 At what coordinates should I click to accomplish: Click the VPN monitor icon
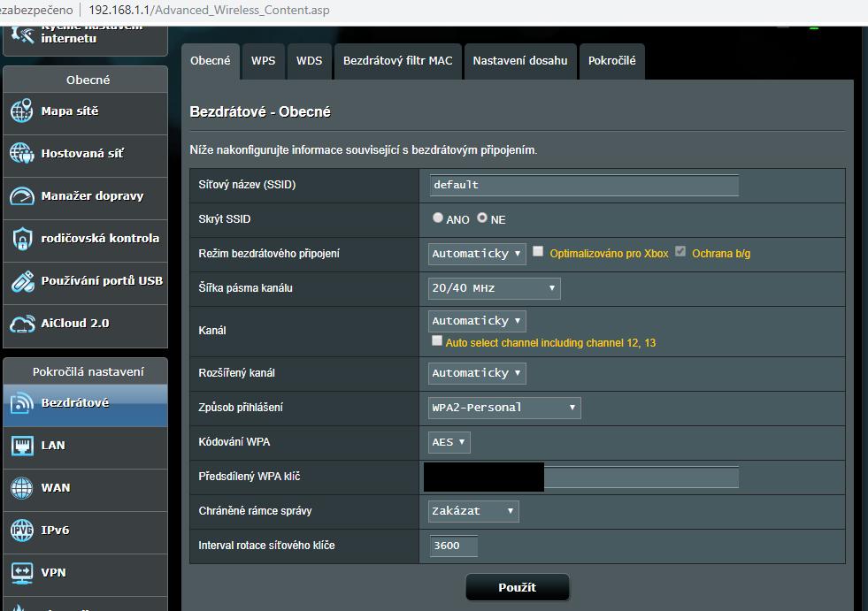(21, 573)
